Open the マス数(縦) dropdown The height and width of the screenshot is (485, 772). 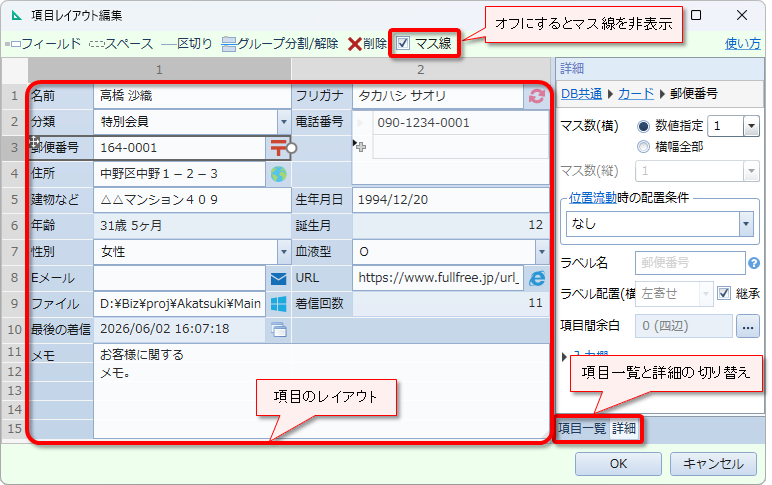coord(751,171)
